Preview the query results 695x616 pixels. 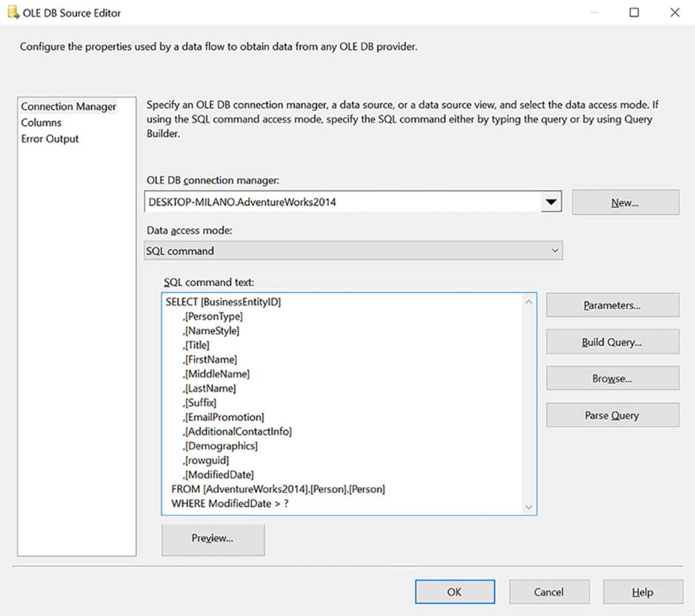coord(213,540)
